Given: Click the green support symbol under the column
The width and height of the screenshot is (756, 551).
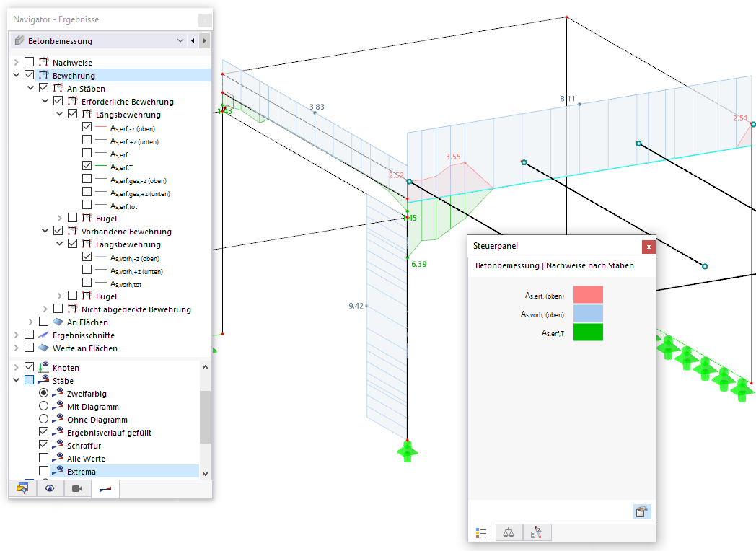Looking at the screenshot, I should pyautogui.click(x=408, y=451).
